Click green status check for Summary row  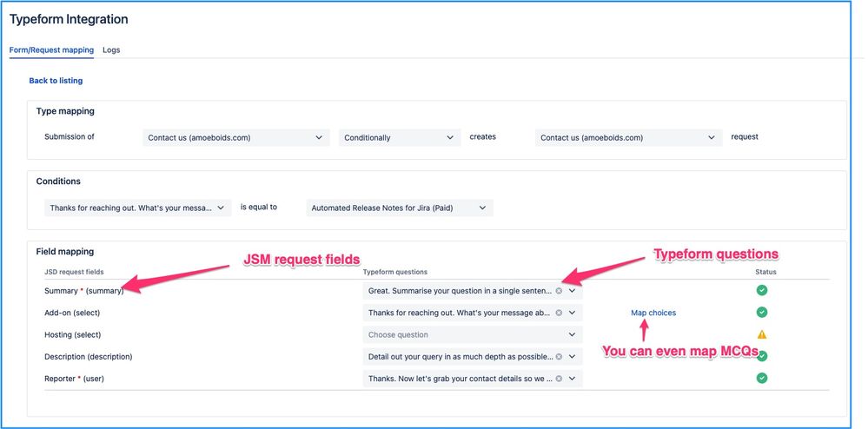762,290
